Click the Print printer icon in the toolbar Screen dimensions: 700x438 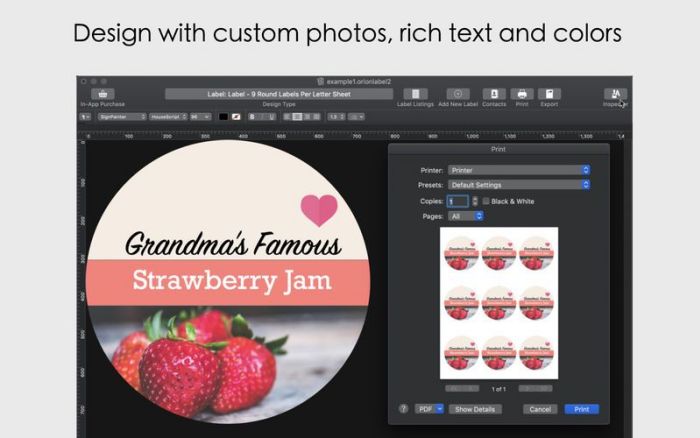(522, 94)
